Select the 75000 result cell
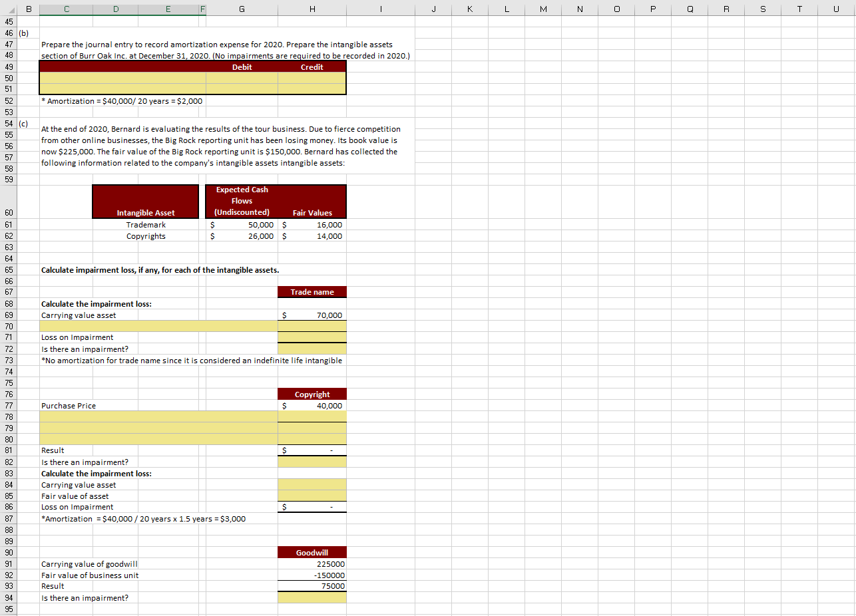Viewport: 856px width, 616px height. tap(312, 586)
